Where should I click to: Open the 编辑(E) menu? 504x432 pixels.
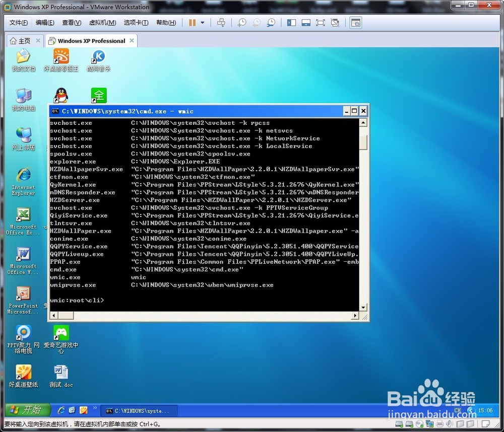[x=45, y=23]
